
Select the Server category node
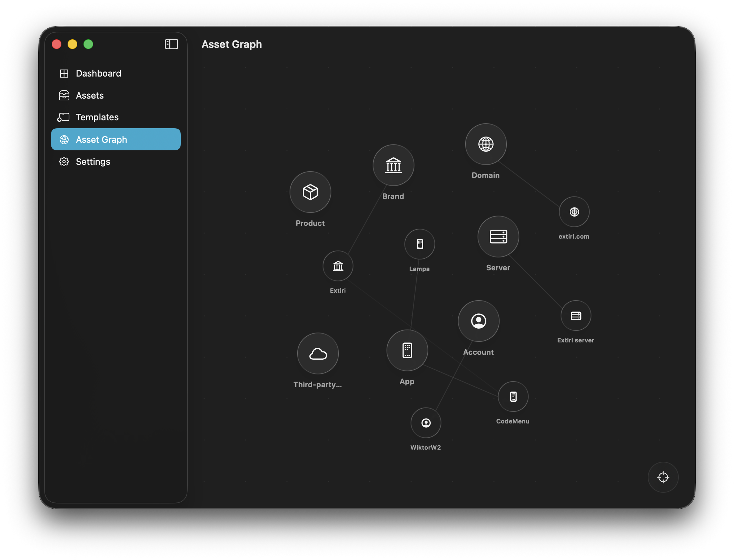click(498, 237)
